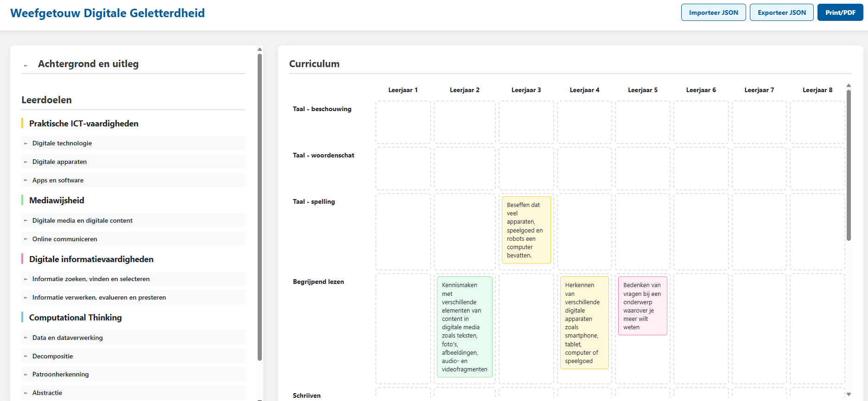Click the Taal - beschouwing row label
The image size is (868, 401).
coord(322,109)
